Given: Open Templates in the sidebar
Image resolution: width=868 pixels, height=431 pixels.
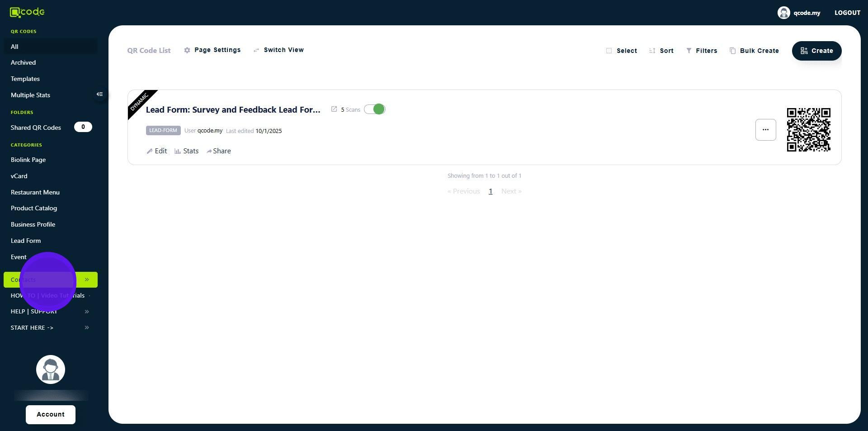Looking at the screenshot, I should click(x=25, y=79).
